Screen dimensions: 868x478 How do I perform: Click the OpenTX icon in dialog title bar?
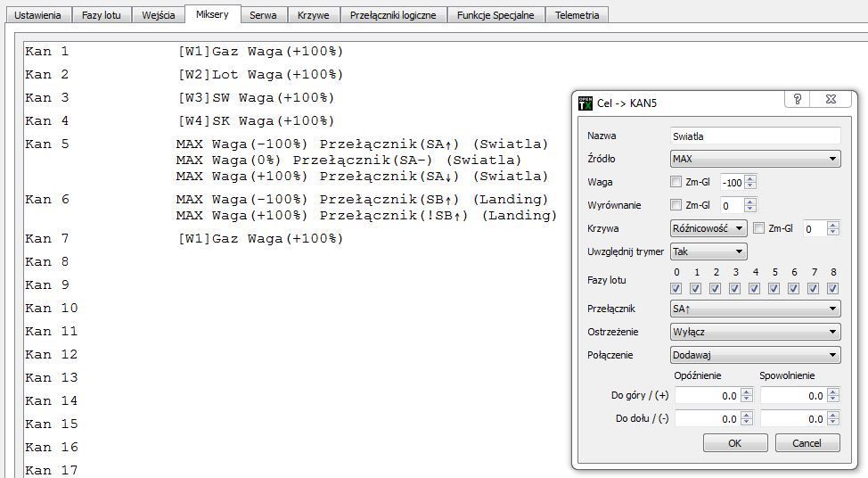(x=585, y=103)
